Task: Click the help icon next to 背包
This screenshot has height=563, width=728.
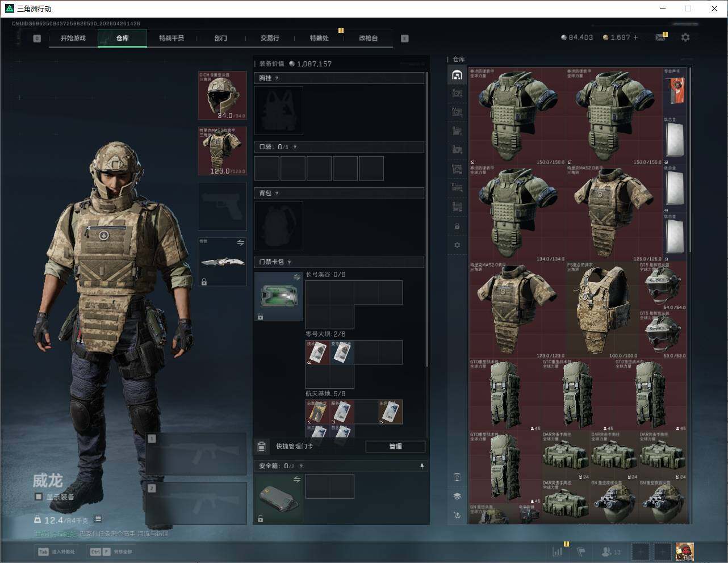Action: 277,194
